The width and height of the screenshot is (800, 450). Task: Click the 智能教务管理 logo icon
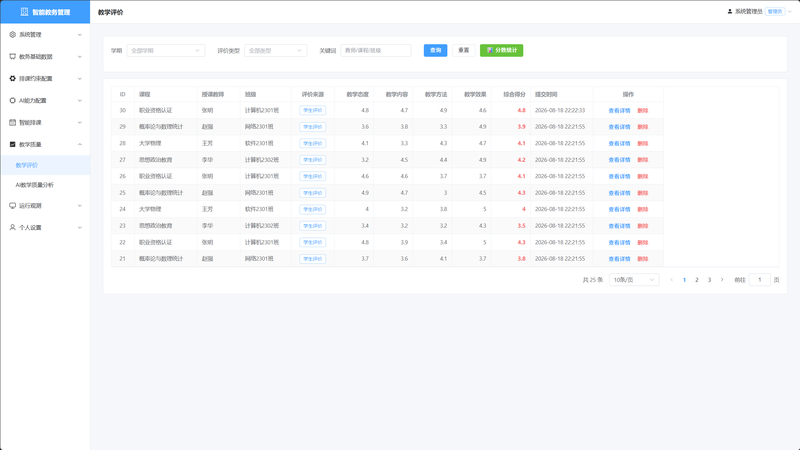[x=24, y=12]
